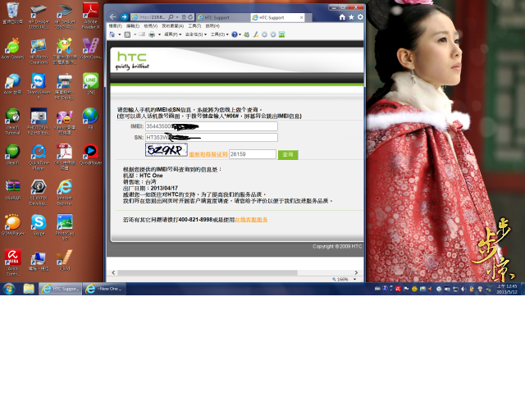Click into the SN input field
Viewport: 525px width, 420px height.
click(212, 137)
